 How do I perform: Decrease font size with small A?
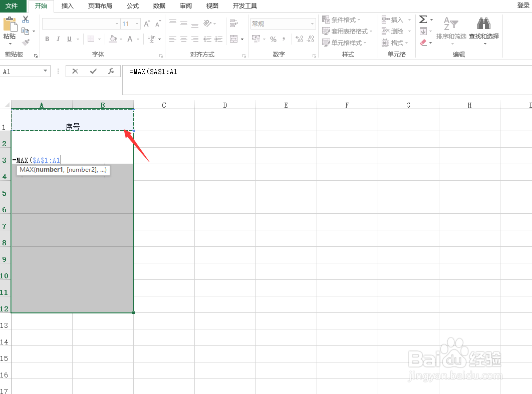pyautogui.click(x=158, y=24)
